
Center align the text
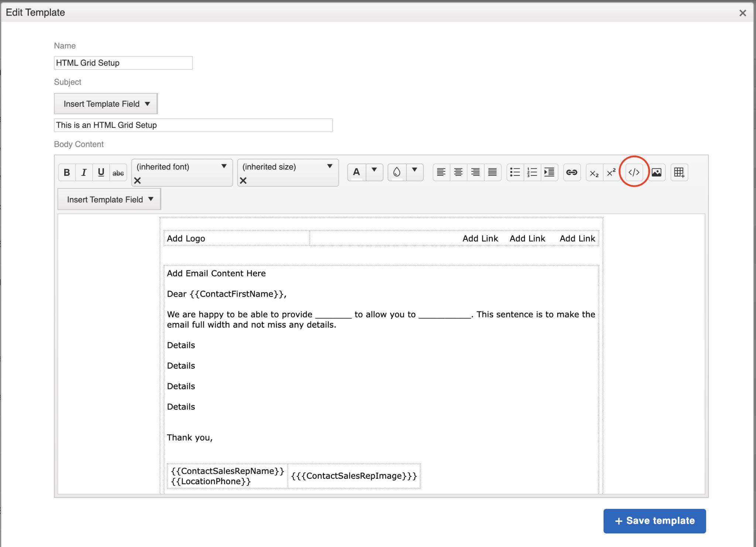tap(458, 172)
